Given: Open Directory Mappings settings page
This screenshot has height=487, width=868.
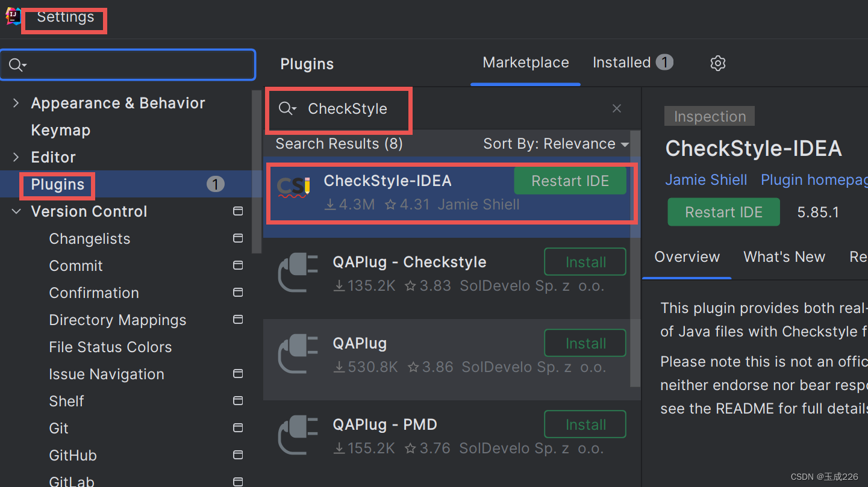Looking at the screenshot, I should coord(117,320).
